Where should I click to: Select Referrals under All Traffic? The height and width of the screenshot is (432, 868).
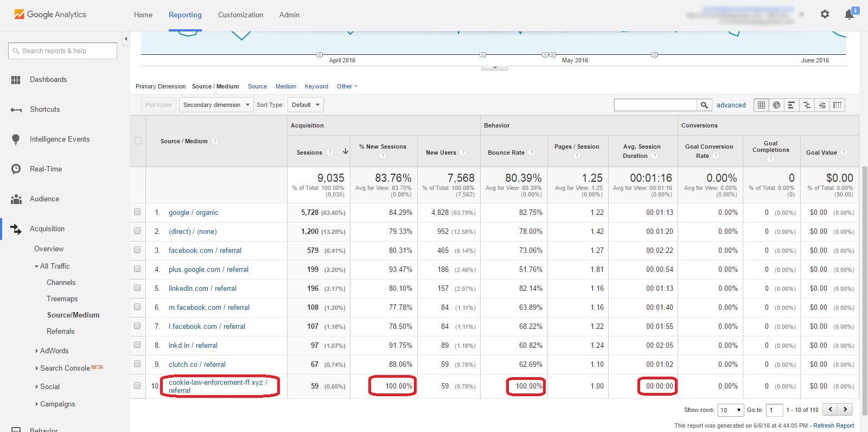pos(61,331)
